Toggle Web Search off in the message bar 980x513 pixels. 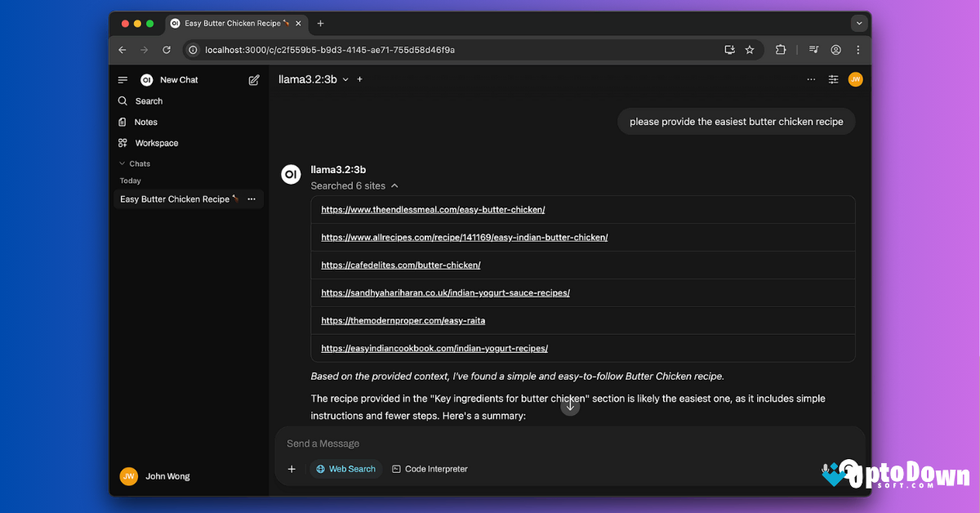tap(345, 469)
